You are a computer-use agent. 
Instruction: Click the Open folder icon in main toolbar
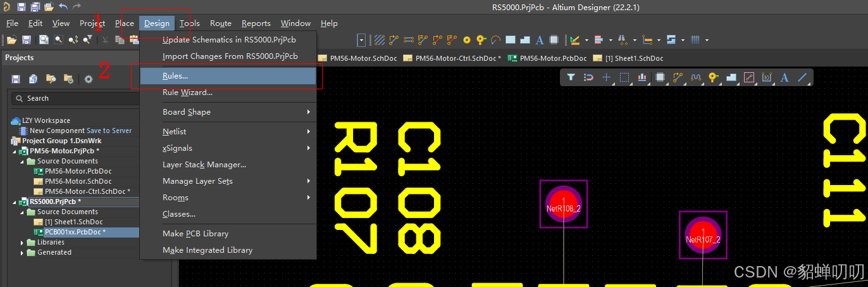click(x=11, y=40)
